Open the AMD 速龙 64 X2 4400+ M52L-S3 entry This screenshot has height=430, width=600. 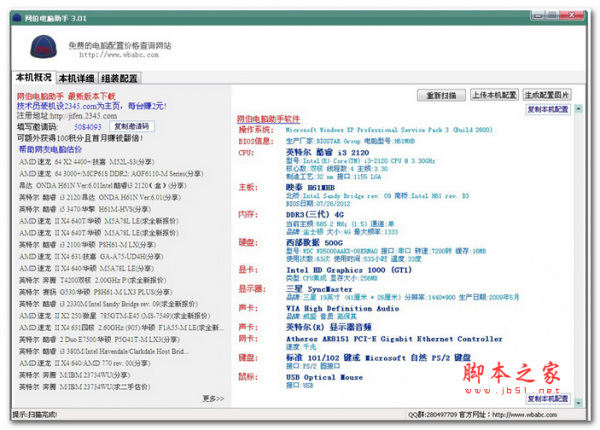(x=87, y=162)
